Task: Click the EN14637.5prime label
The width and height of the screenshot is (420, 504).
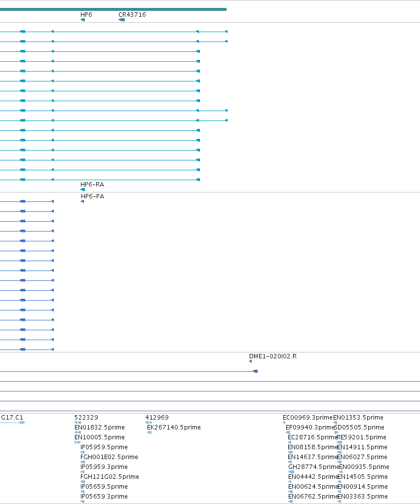Action: click(x=313, y=457)
